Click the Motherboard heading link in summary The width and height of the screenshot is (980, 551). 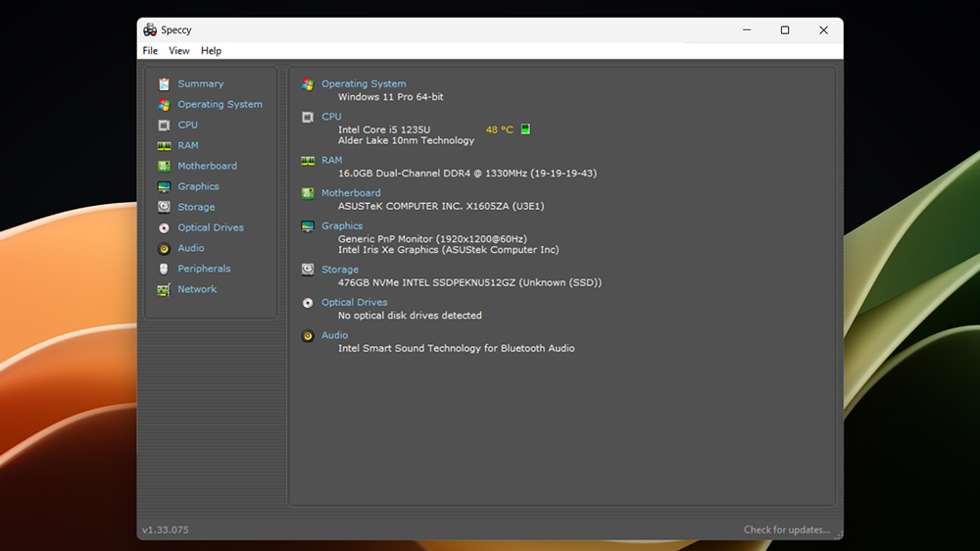[351, 193]
